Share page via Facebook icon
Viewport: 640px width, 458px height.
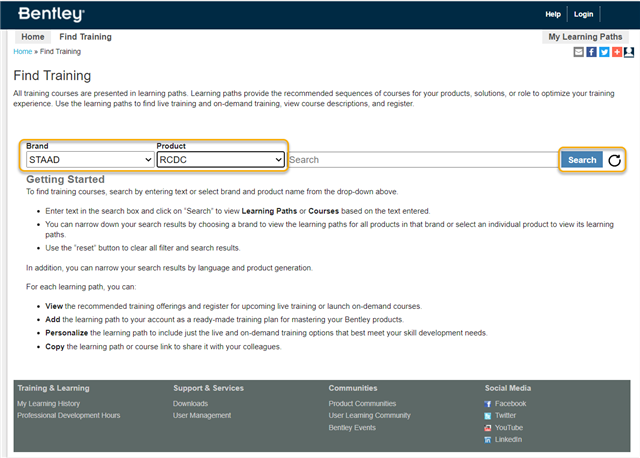coord(591,52)
